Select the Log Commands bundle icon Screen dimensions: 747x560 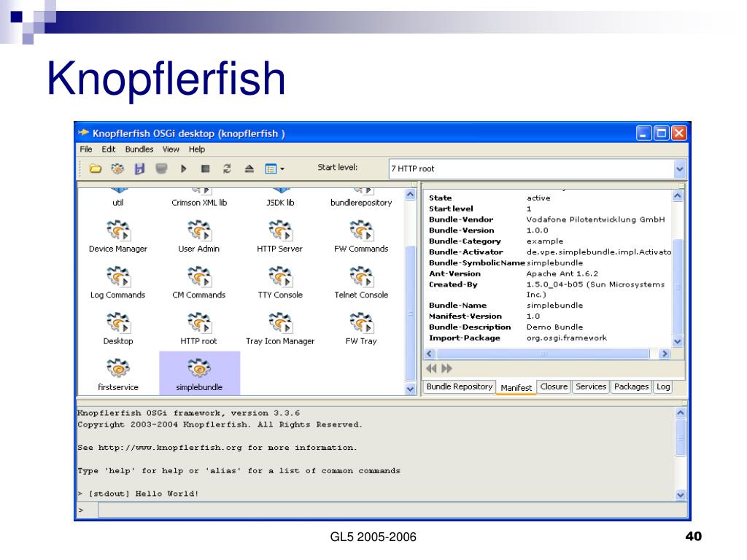pyautogui.click(x=118, y=276)
